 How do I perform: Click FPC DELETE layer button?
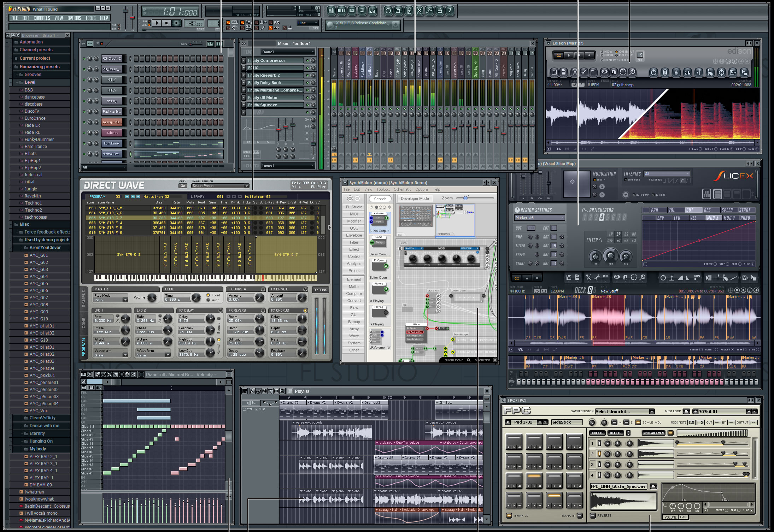coord(616,433)
